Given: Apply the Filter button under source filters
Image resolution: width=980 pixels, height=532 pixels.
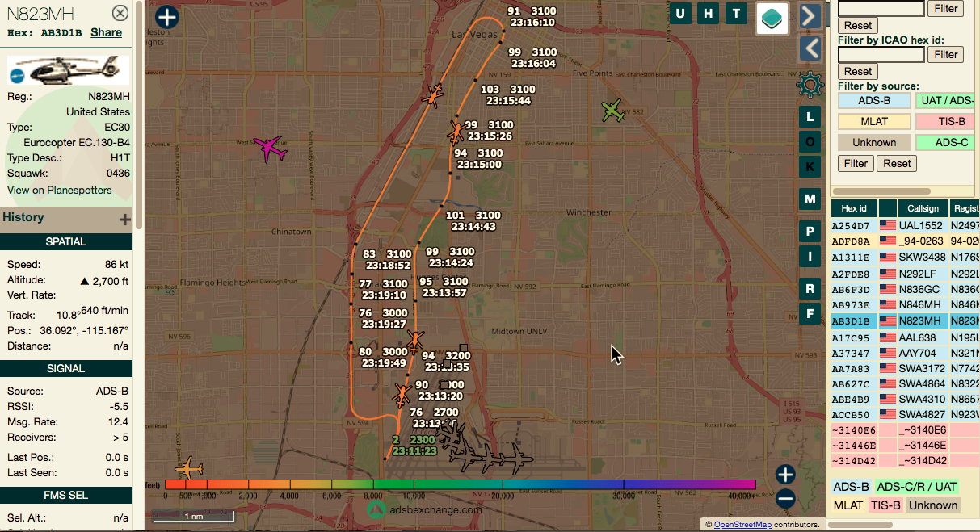Looking at the screenshot, I should [856, 163].
